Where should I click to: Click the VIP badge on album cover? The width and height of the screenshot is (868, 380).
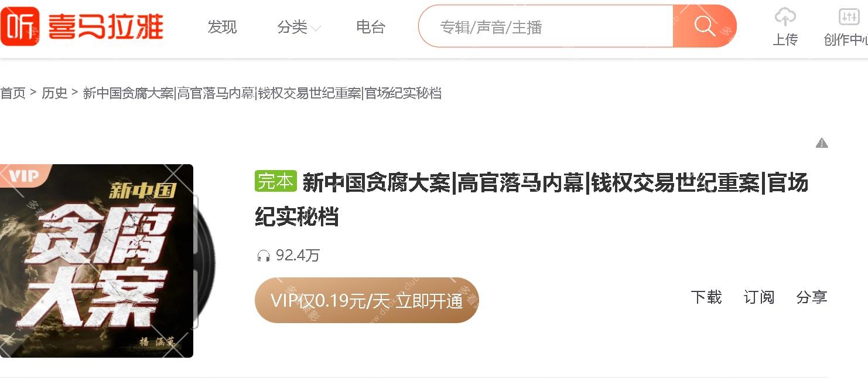[25, 175]
